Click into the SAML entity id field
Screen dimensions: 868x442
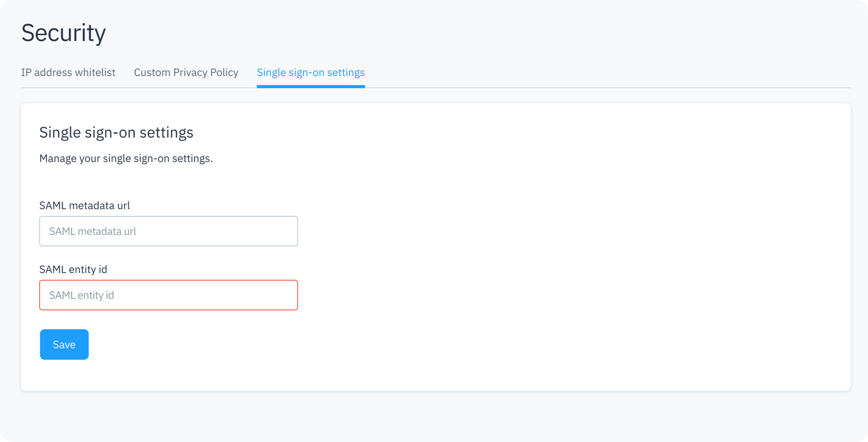click(x=168, y=295)
